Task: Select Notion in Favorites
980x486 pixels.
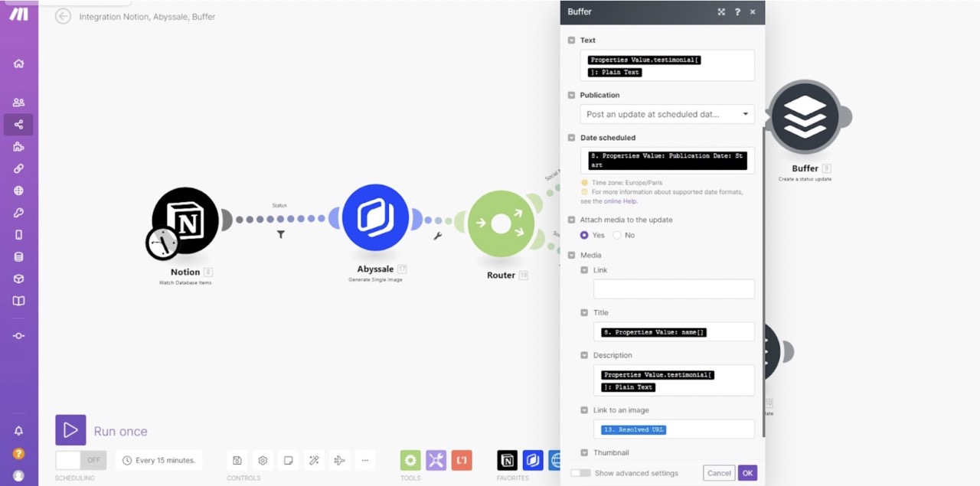Action: pos(507,460)
